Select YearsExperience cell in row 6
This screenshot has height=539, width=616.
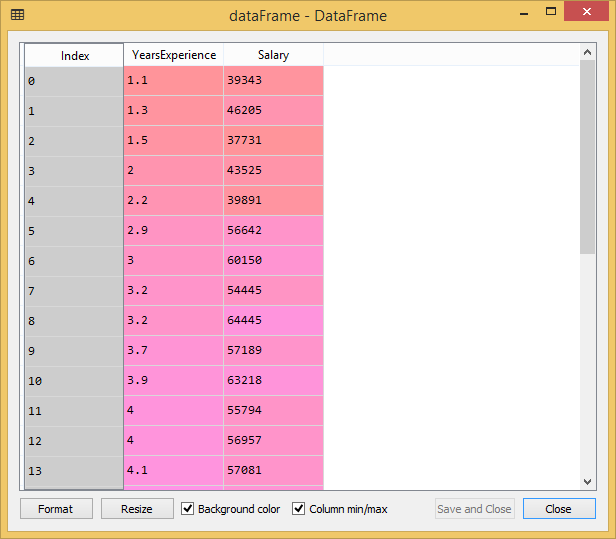pos(174,260)
